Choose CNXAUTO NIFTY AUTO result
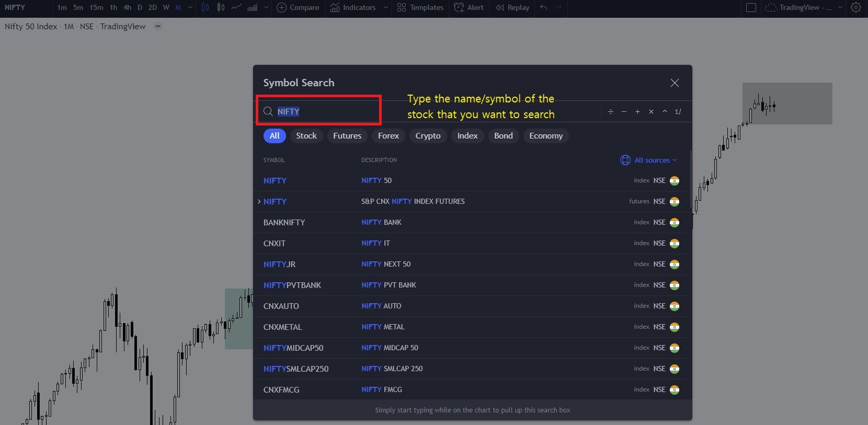Screen dimensions: 868x425 tap(472, 306)
